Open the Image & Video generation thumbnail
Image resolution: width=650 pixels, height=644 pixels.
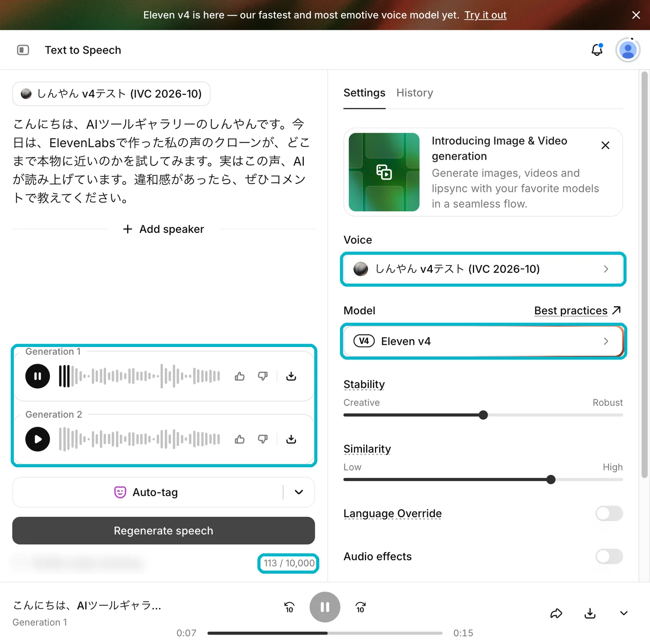384,172
